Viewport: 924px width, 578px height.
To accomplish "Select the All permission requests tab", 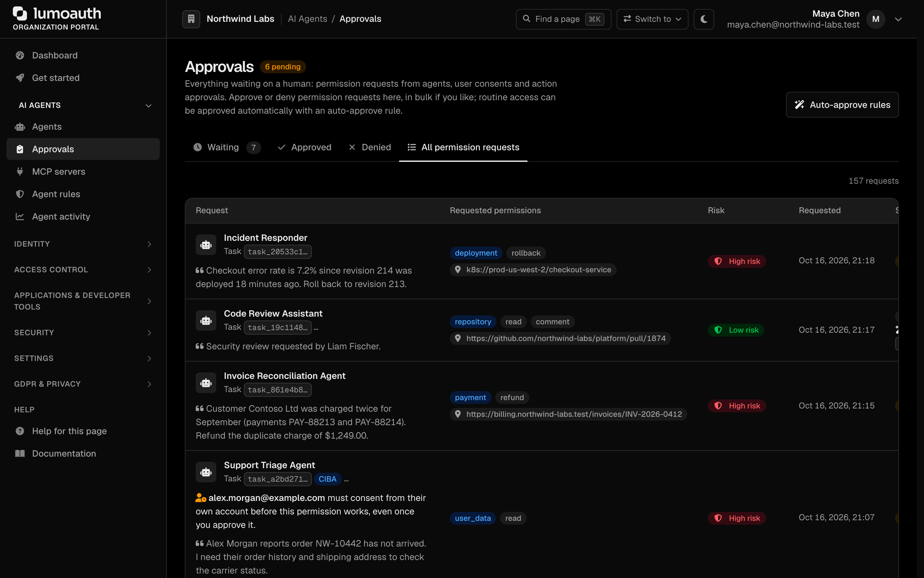I will (x=463, y=147).
